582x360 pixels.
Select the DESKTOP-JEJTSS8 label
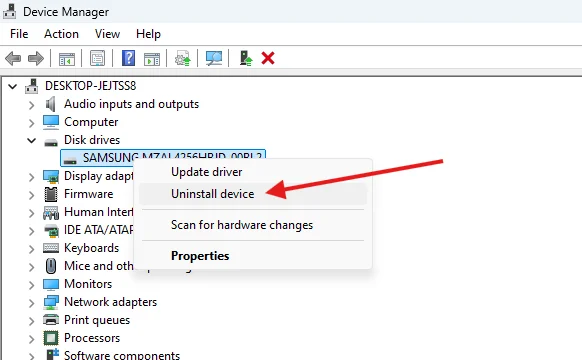(x=91, y=86)
